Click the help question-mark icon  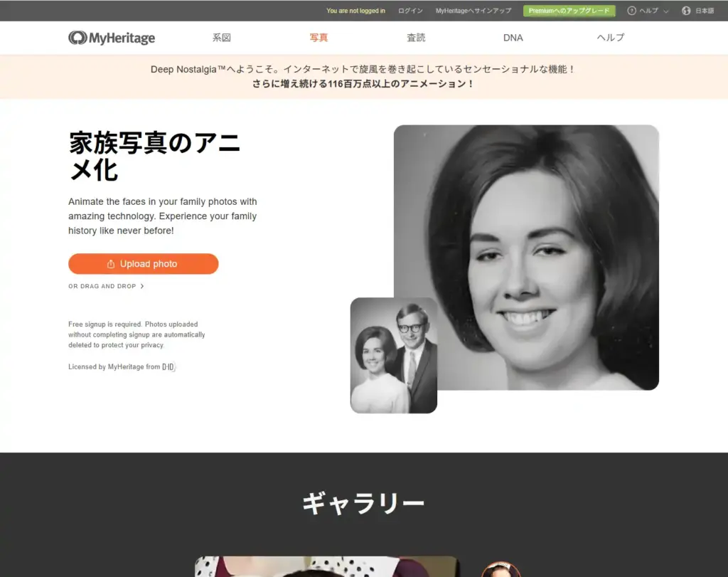point(631,11)
